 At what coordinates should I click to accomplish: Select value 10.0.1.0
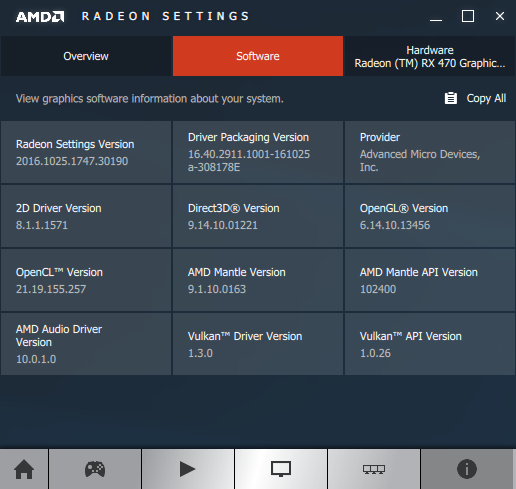click(36, 359)
